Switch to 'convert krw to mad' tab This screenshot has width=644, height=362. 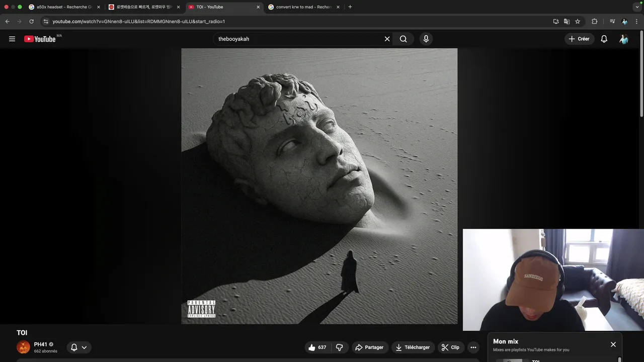[304, 7]
